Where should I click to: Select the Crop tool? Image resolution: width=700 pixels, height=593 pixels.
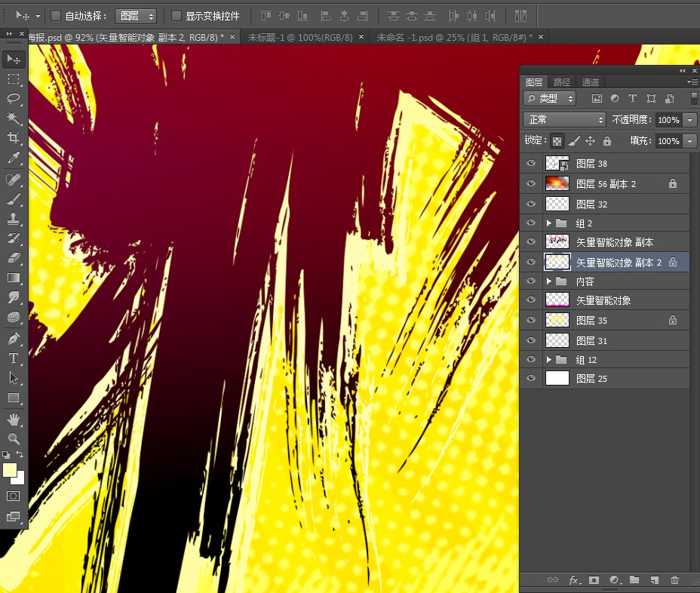(x=14, y=137)
